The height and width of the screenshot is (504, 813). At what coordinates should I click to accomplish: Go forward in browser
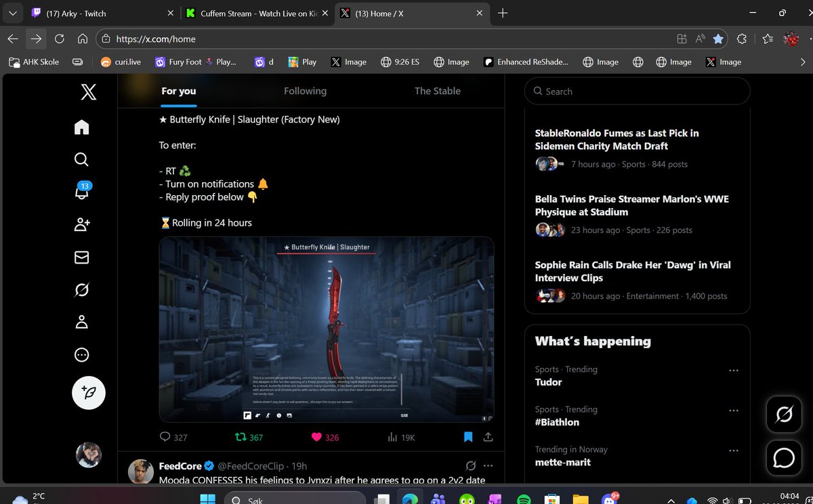click(36, 39)
